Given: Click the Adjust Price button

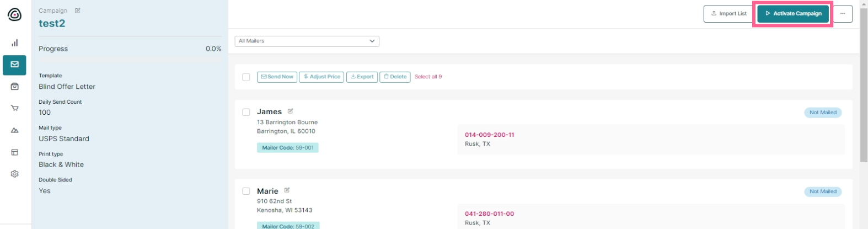Looking at the screenshot, I should tap(322, 77).
